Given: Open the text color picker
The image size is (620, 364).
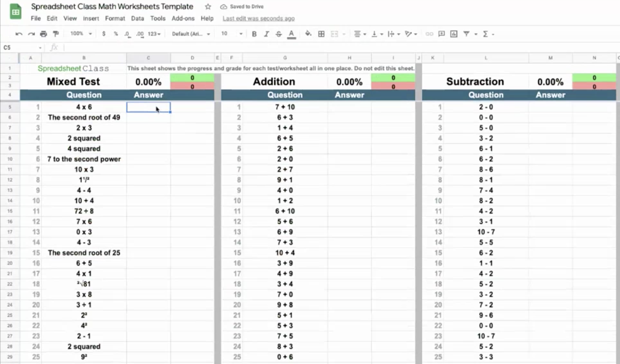Looking at the screenshot, I should [291, 34].
